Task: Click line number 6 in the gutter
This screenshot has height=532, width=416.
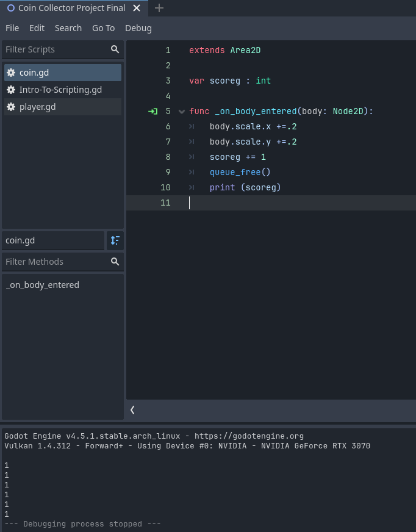Action: click(x=168, y=126)
